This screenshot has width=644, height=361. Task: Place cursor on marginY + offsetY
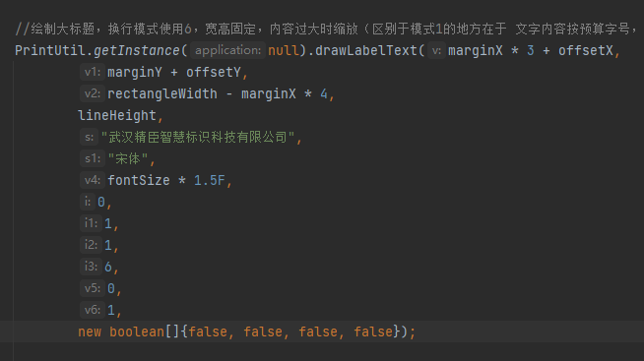[x=174, y=72]
